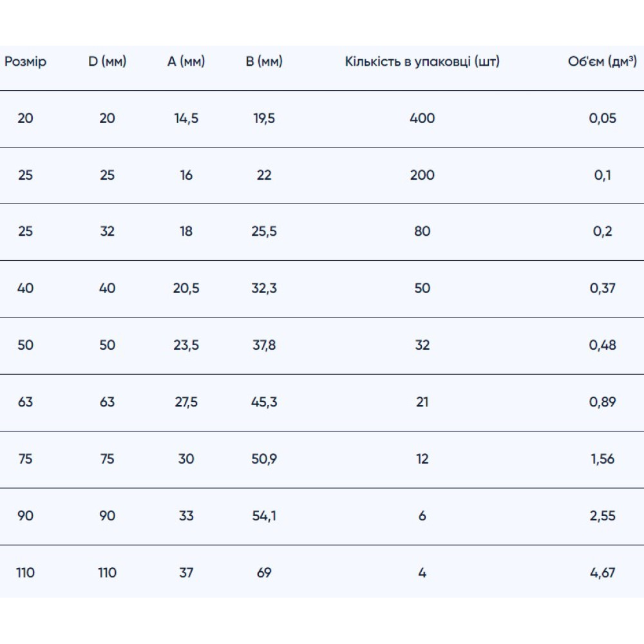The width and height of the screenshot is (644, 644).
Task: Click the 37,8 value in B column
Action: (x=264, y=345)
